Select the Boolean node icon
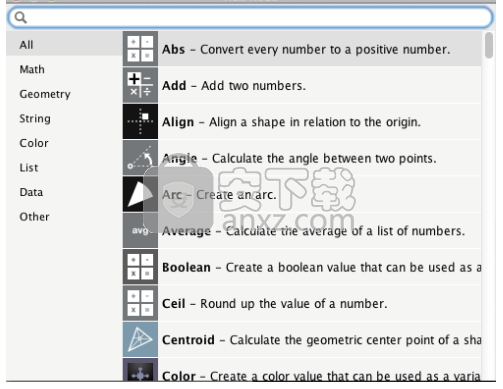503x389 pixels. 140,267
